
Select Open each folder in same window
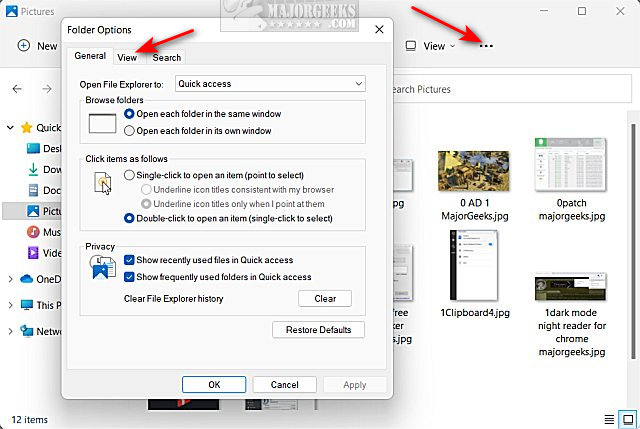(x=129, y=114)
